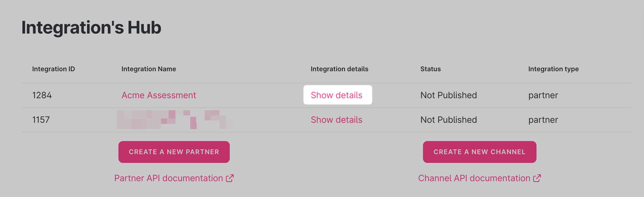Click the Integration Name column header
The image size is (644, 197).
(149, 69)
